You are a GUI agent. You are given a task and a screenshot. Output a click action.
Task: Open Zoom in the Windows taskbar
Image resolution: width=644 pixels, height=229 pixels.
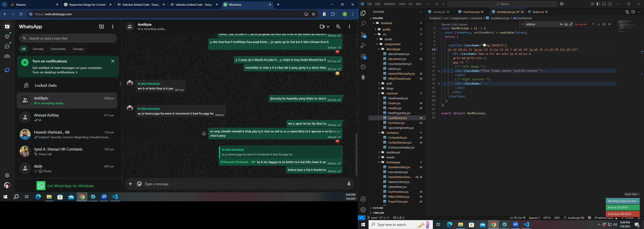point(515,225)
